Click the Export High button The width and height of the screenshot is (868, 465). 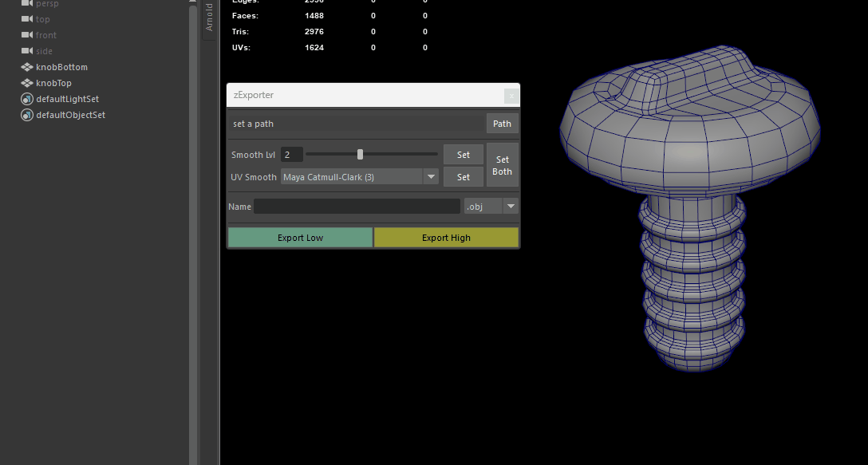(446, 238)
